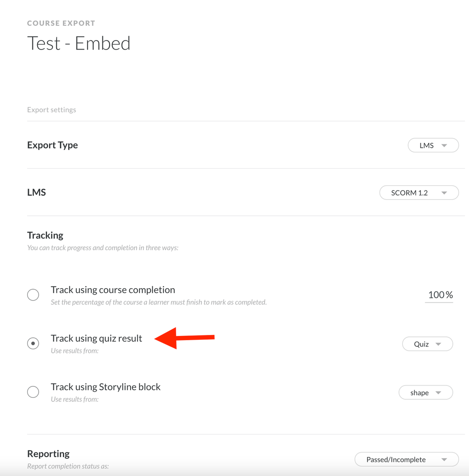Click the arrow icon in LMS dropdown
This screenshot has width=469, height=476.
[444, 146]
